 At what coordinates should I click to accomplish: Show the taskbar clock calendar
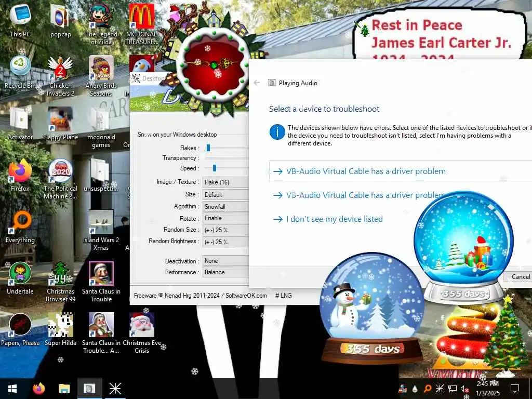click(487, 389)
